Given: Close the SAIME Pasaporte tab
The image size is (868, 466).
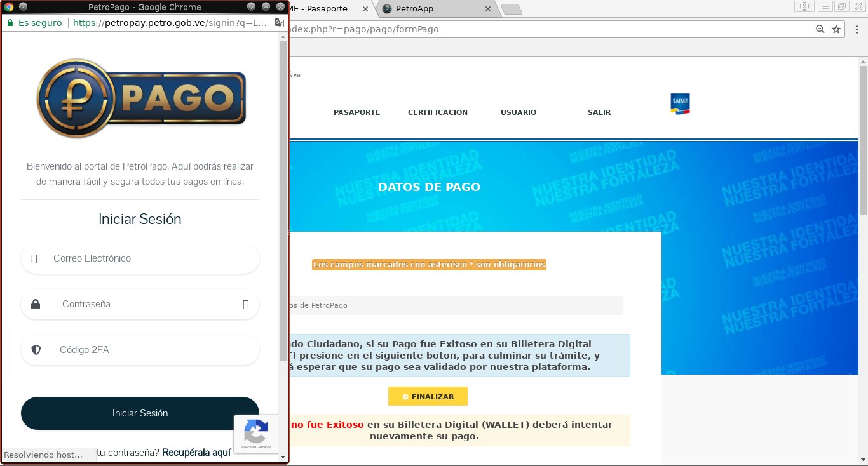Looking at the screenshot, I should coord(365,10).
